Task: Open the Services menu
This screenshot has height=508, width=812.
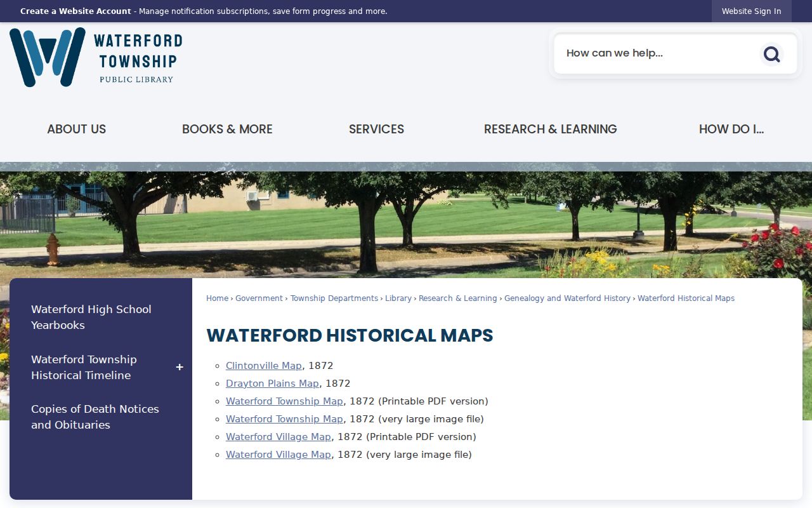Action: 376,129
